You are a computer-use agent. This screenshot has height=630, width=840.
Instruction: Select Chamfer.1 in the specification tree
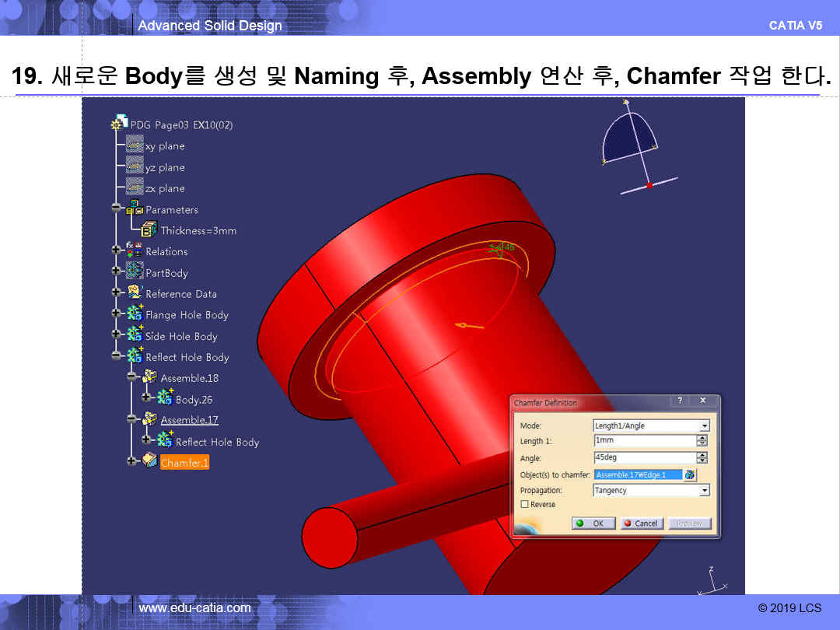click(x=184, y=463)
